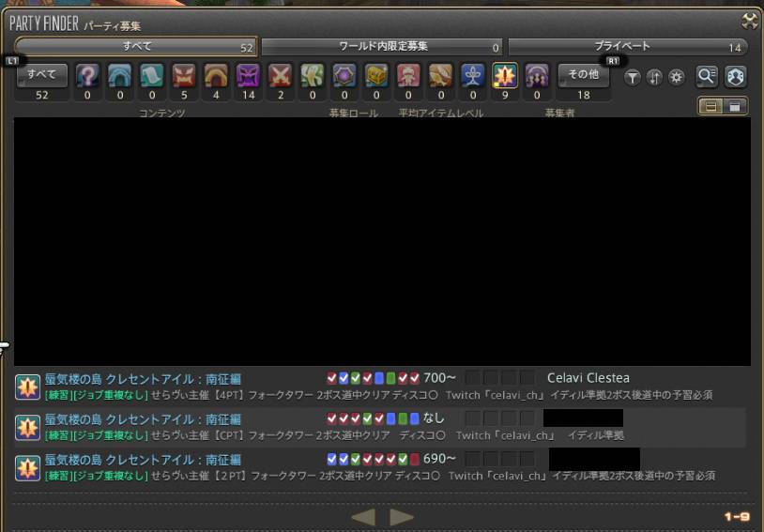The width and height of the screenshot is (764, 532).
Task: Click the 募集者 column header
Action: [x=559, y=113]
